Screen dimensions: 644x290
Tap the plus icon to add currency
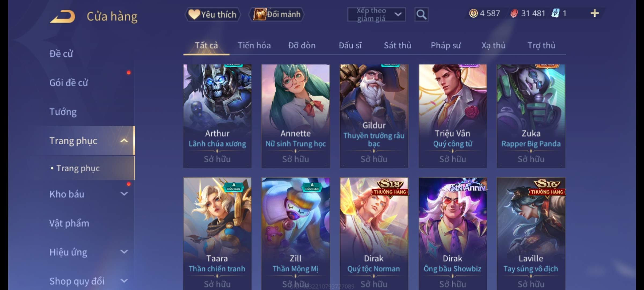click(595, 13)
